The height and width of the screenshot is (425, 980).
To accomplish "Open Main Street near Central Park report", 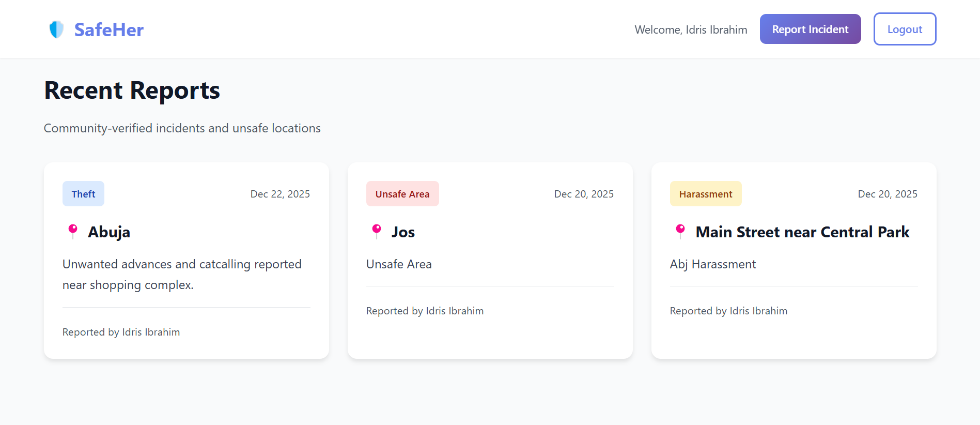I will 802,232.
